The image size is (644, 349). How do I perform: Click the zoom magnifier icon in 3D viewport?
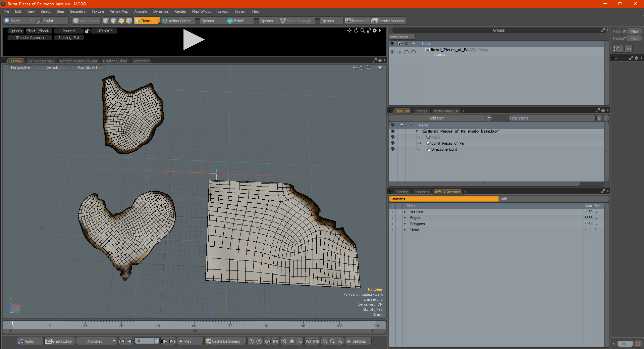pos(368,68)
